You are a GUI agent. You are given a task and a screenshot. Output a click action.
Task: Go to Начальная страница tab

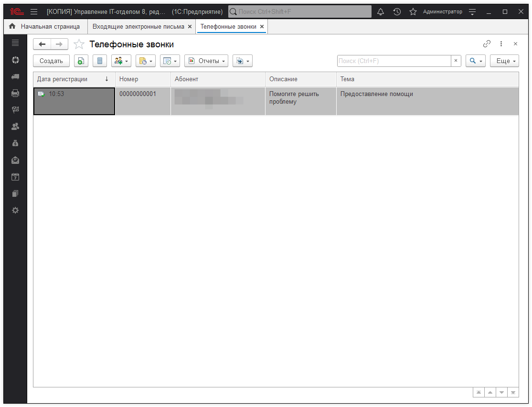pyautogui.click(x=44, y=27)
